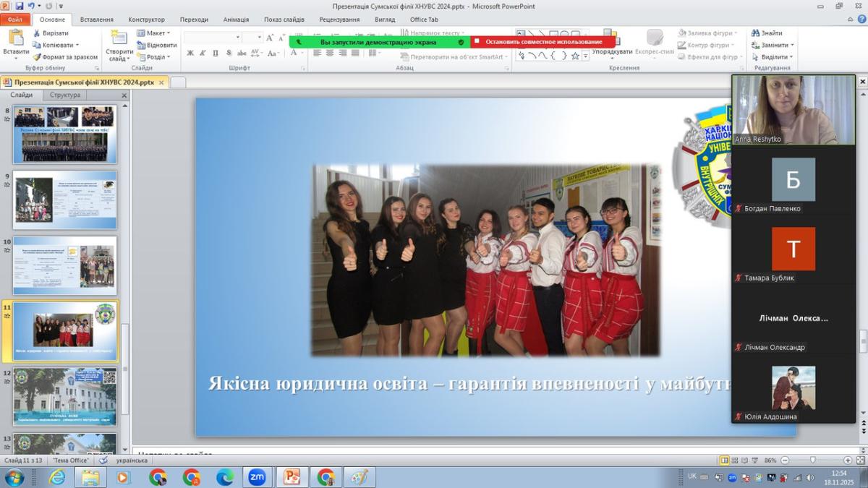Switch to normal view in status bar
Viewport: 868px width, 488px height.
coord(725,461)
